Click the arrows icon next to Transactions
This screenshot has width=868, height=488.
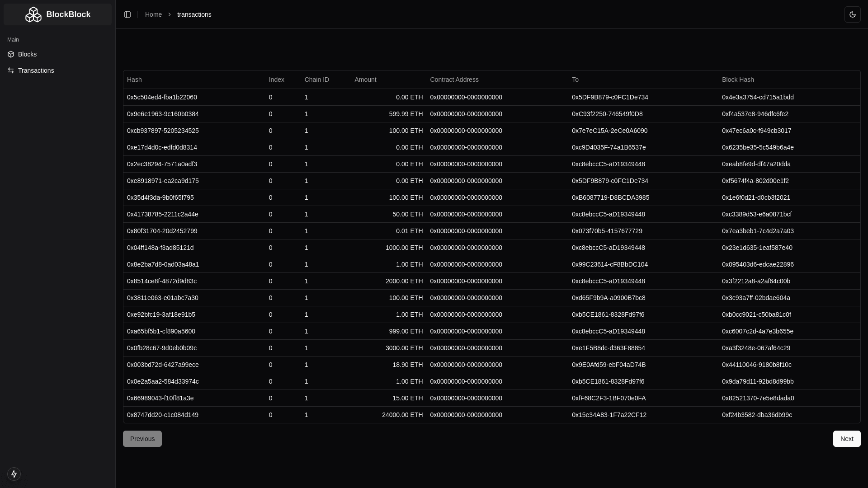point(11,70)
